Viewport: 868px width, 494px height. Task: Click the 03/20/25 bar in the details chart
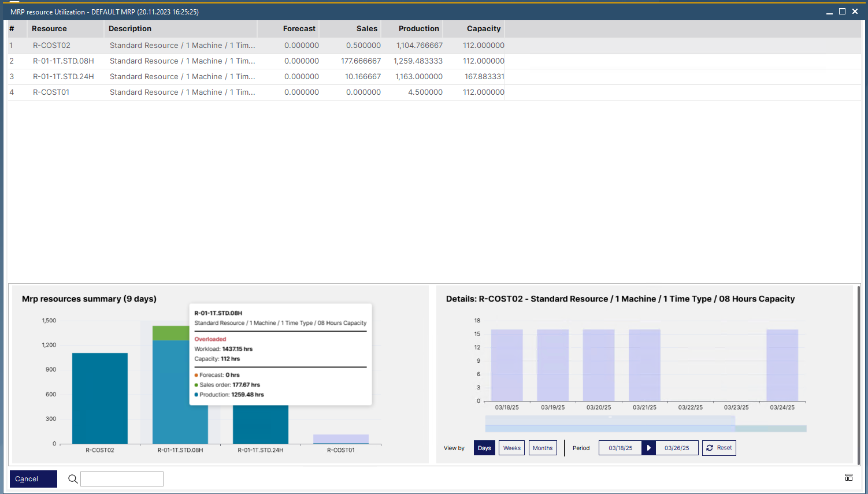pos(599,364)
